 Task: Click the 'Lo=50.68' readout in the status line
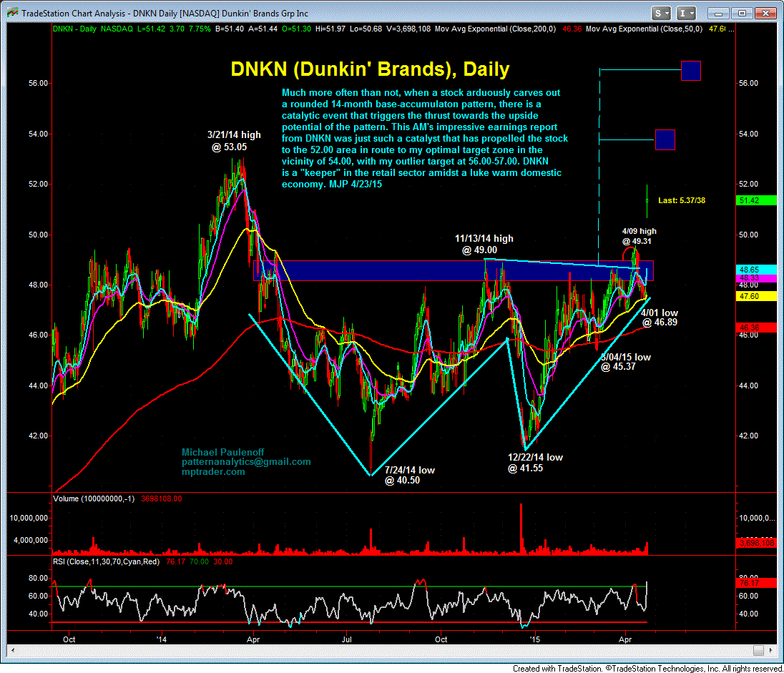366,29
